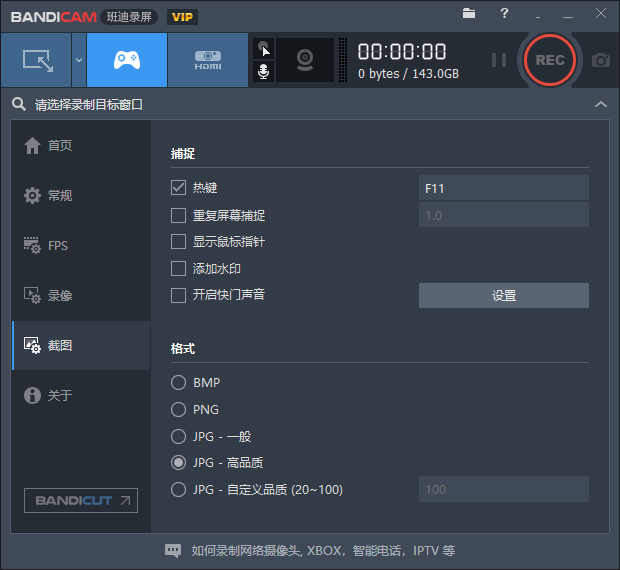Image resolution: width=620 pixels, height=570 pixels.
Task: Expand the screen mode dropdown arrow
Action: pos(79,60)
